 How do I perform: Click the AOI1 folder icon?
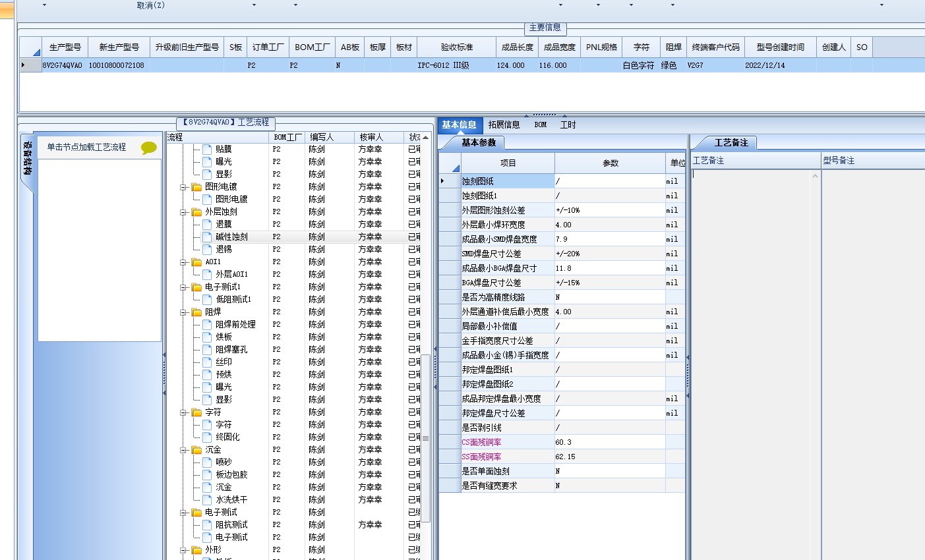[196, 262]
